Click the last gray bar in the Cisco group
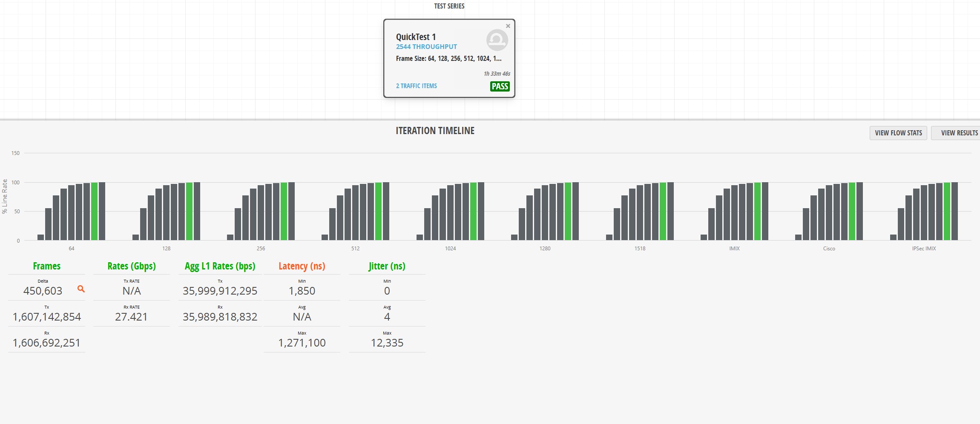Screen dimensions: 980x424 859,211
